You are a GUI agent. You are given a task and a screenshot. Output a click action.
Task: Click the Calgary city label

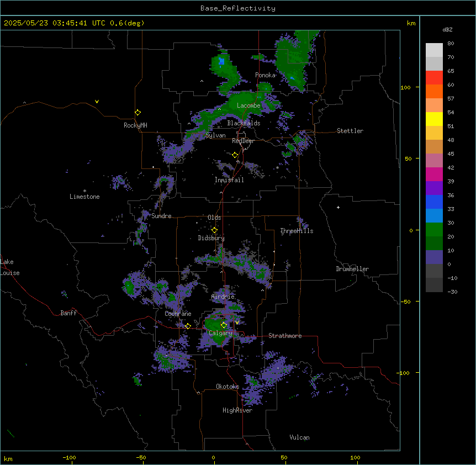[x=221, y=333]
